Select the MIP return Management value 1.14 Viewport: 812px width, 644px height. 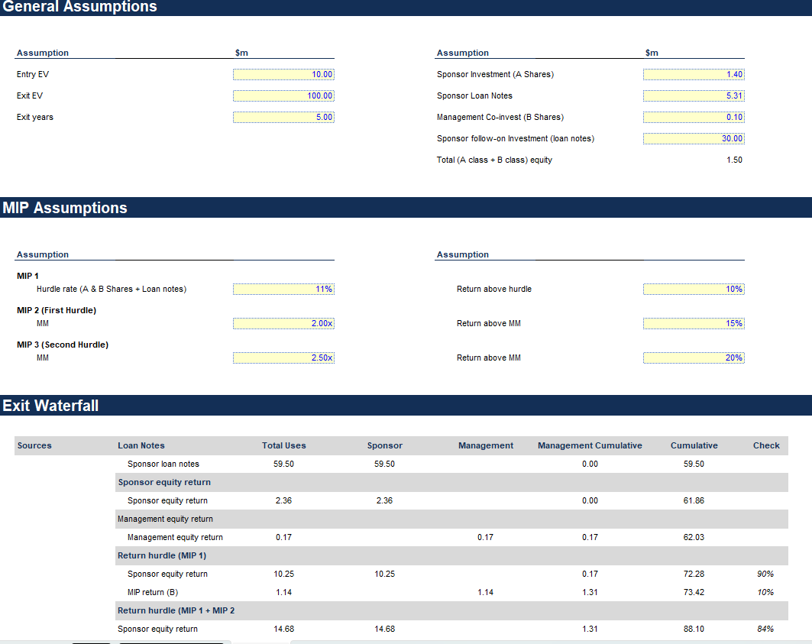point(485,593)
